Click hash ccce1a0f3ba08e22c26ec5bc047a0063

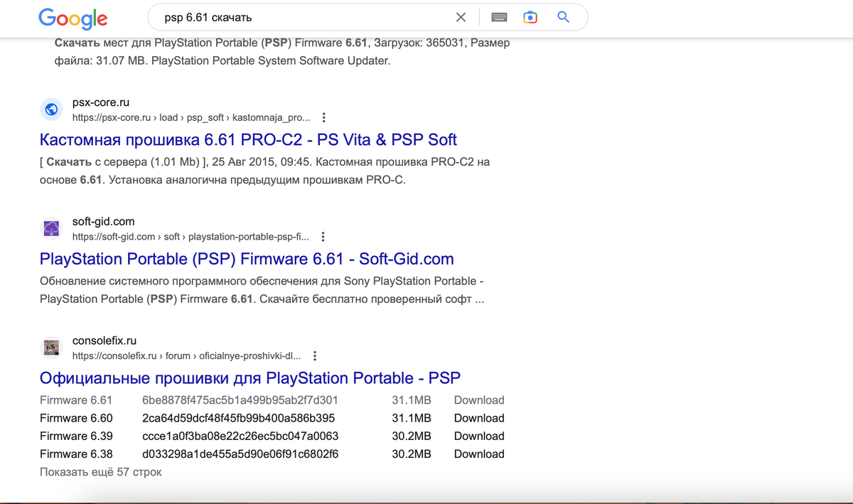[x=240, y=436]
